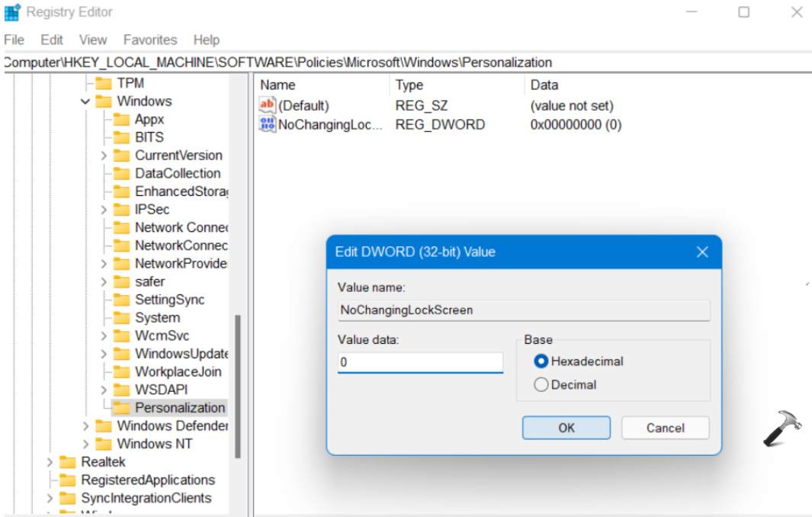Click the DataCollection folder icon
This screenshot has width=812, height=517.
tap(121, 174)
